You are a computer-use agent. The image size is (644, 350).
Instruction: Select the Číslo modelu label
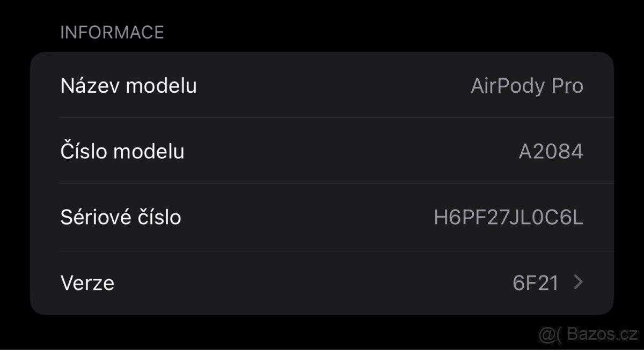[x=122, y=151]
